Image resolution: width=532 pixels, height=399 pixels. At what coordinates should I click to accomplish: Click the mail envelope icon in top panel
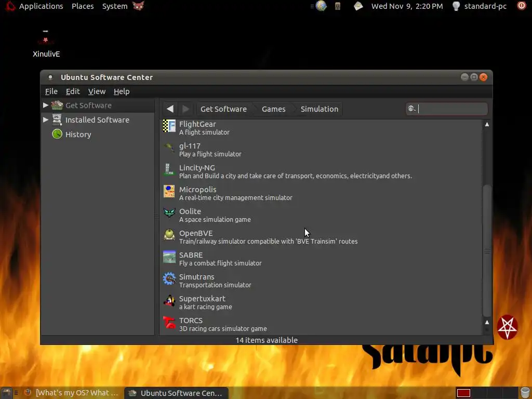358,6
